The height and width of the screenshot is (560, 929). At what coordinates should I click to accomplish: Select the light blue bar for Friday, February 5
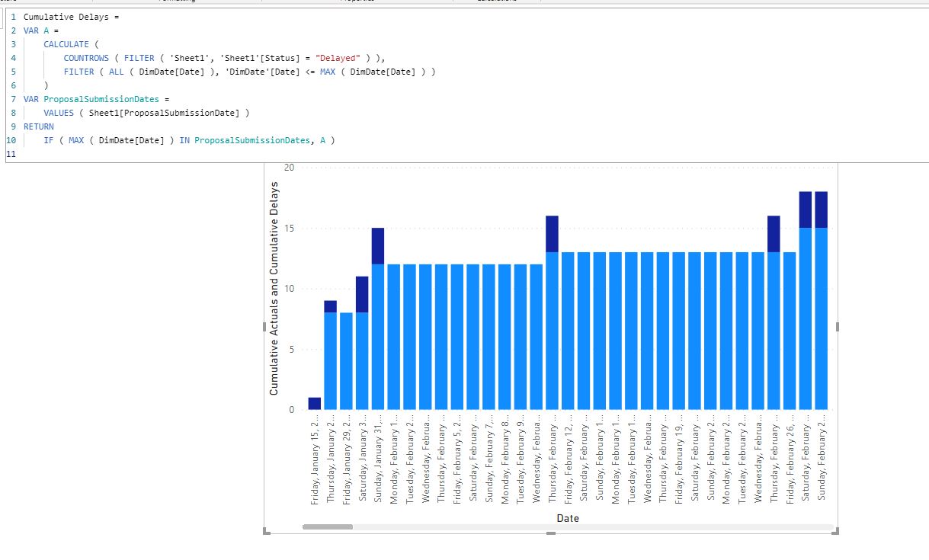point(457,337)
